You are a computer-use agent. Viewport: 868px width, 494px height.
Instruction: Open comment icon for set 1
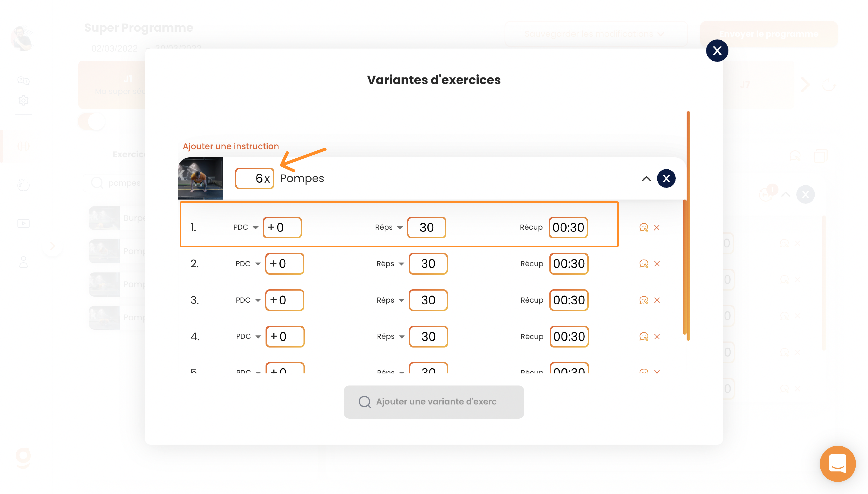(643, 227)
